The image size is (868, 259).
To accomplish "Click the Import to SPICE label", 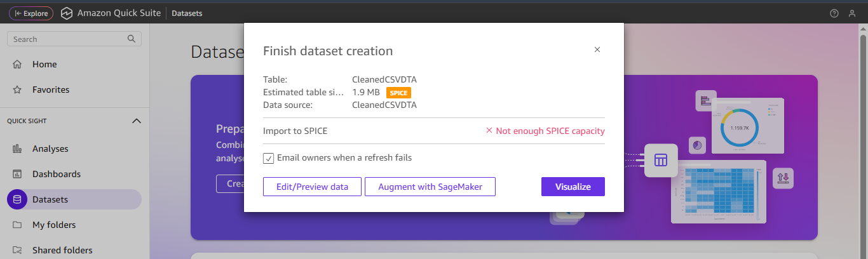I will click(295, 131).
